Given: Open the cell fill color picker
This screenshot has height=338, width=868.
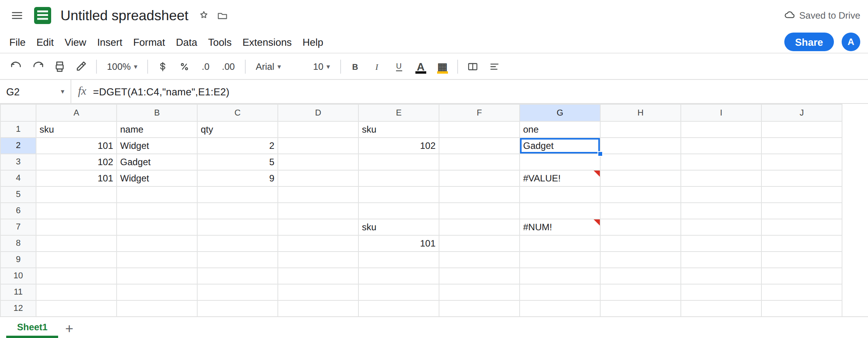Looking at the screenshot, I should [443, 67].
